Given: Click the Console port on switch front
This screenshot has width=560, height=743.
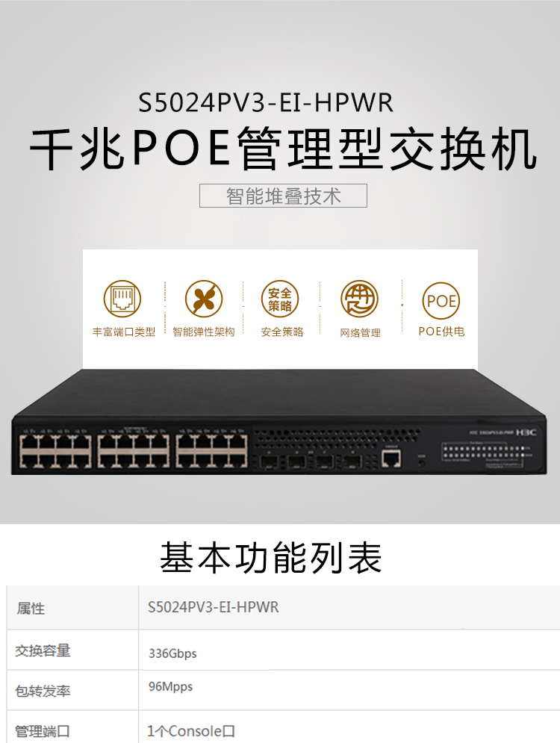Looking at the screenshot, I should pos(391,458).
